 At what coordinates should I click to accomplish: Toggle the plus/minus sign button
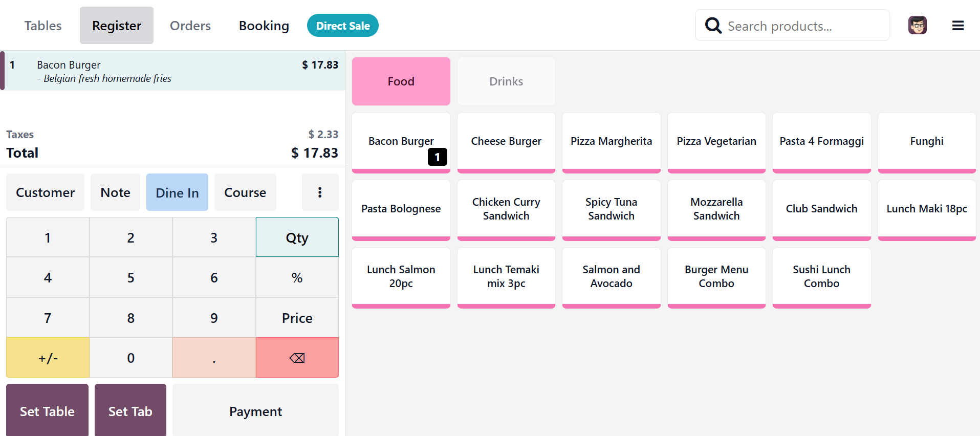[x=48, y=358]
